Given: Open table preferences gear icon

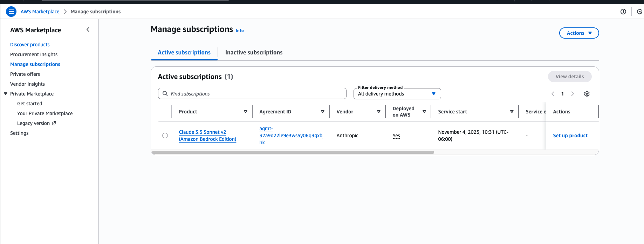Looking at the screenshot, I should coord(587,94).
